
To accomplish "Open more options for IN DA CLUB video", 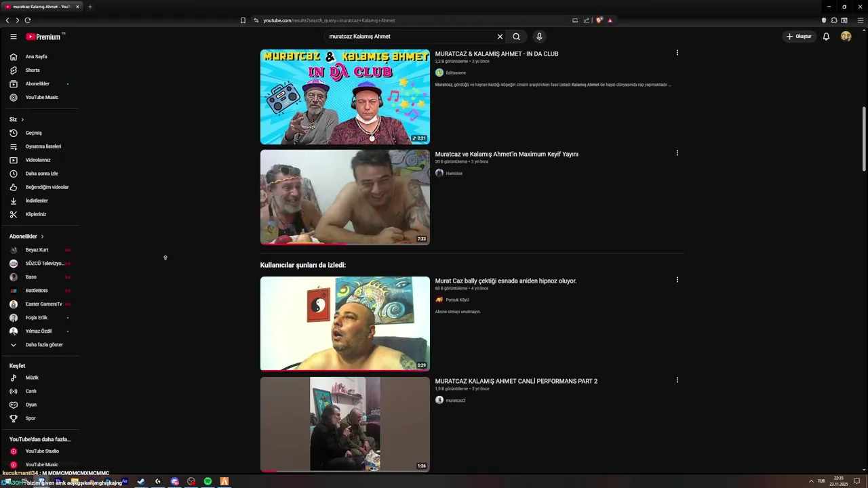I will point(677,53).
